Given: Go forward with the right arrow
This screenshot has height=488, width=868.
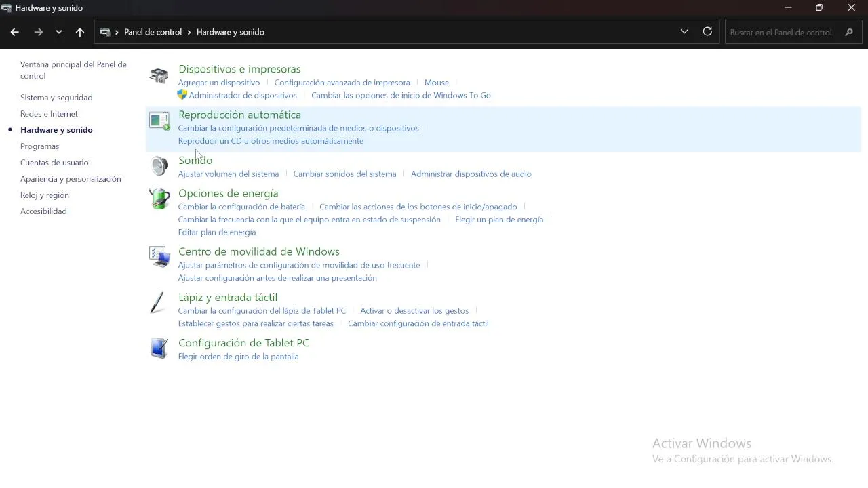Looking at the screenshot, I should tap(39, 32).
